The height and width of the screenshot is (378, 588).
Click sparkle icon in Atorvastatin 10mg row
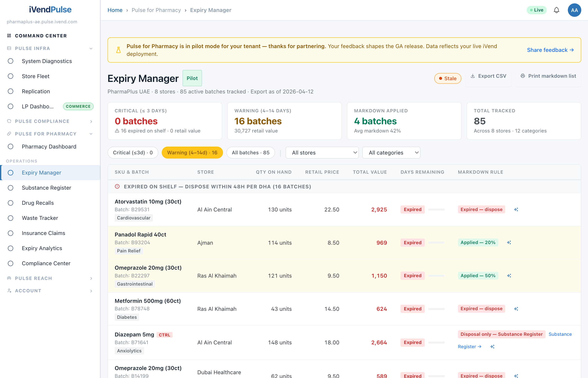(516, 209)
